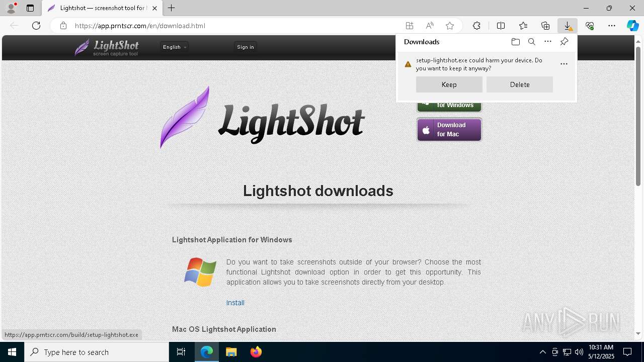Pin the Downloads panel
The width and height of the screenshot is (644, 362).
[564, 42]
